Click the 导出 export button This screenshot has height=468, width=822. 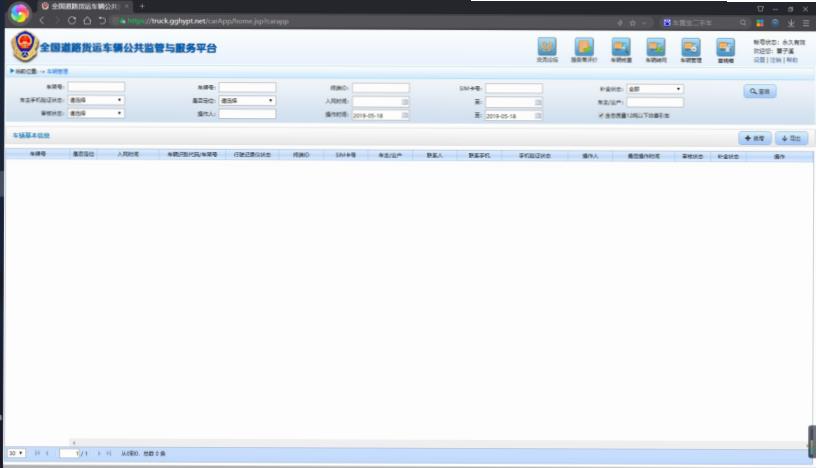point(791,138)
